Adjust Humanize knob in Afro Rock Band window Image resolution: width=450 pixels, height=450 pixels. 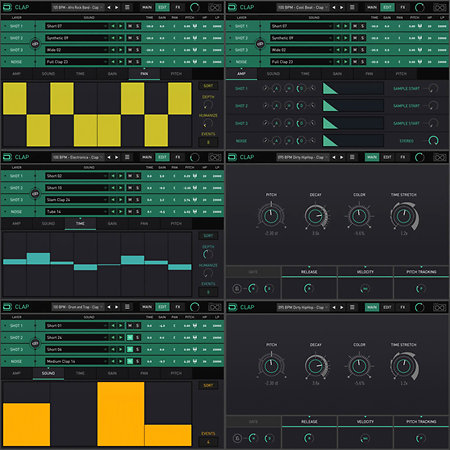pyautogui.click(x=208, y=124)
